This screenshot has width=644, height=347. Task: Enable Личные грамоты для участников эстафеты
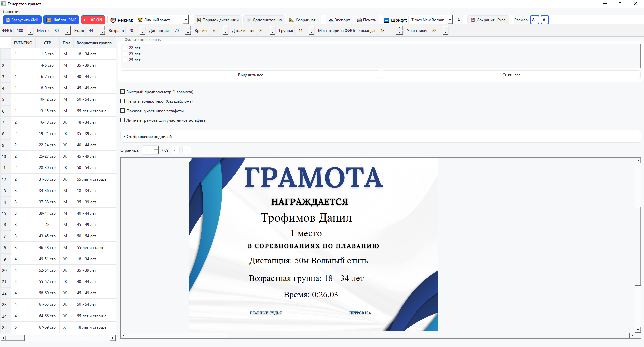(x=123, y=120)
